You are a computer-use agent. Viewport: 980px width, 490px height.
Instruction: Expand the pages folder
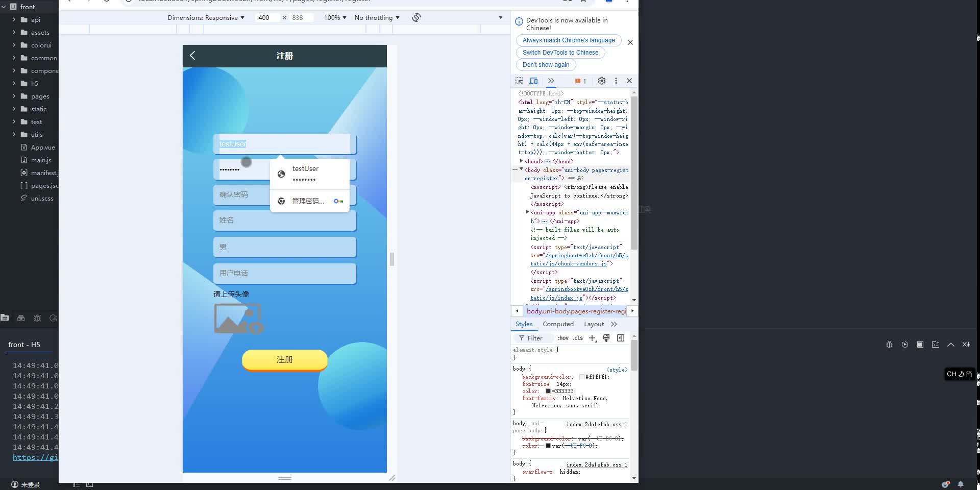(x=14, y=96)
